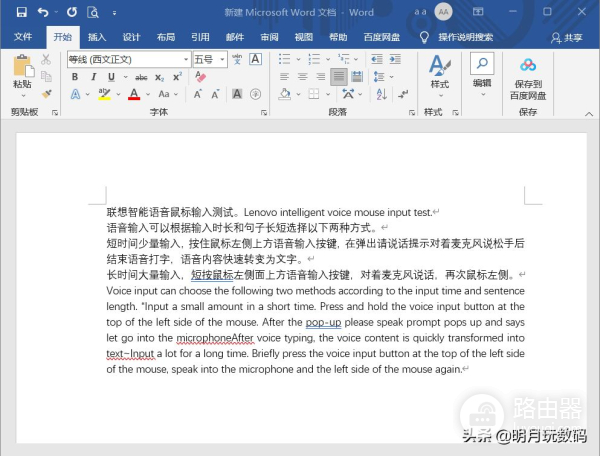This screenshot has width=600, height=456.
Task: Apply character shading
Action: point(237,94)
